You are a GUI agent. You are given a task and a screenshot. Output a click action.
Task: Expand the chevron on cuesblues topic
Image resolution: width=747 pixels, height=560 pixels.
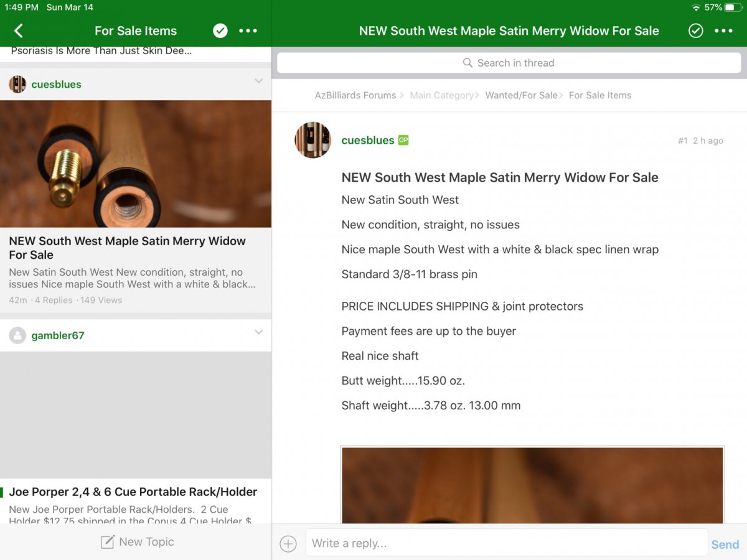(x=259, y=81)
